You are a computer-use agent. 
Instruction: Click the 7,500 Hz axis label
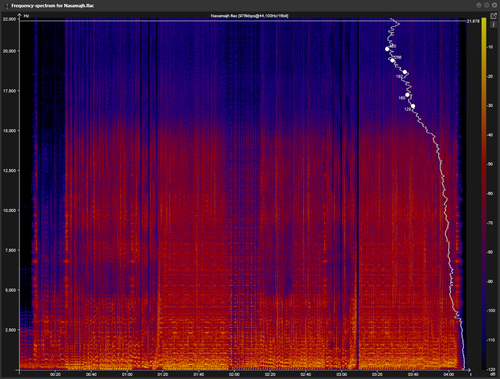(10, 250)
